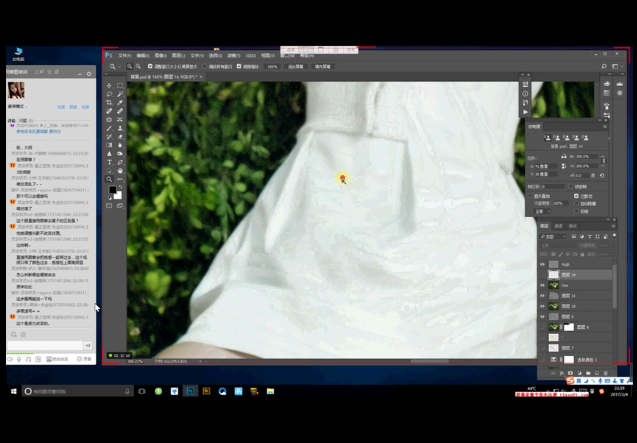Toggle lock frame checkbox in Clone Source
This screenshot has width=637, height=443.
pyautogui.click(x=571, y=187)
